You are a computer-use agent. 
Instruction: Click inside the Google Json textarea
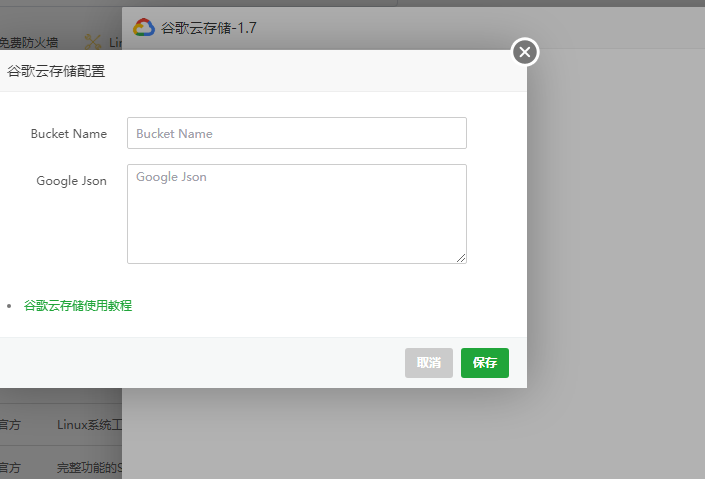click(297, 214)
